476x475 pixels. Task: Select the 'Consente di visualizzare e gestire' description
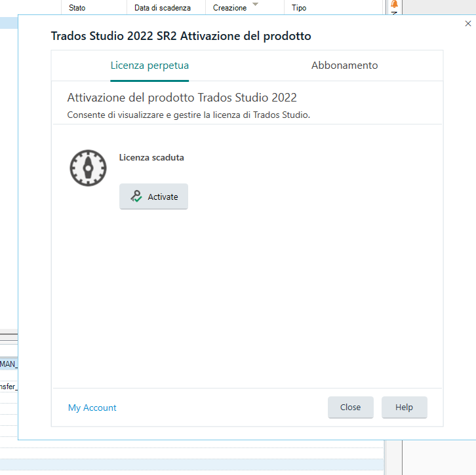[x=189, y=115]
